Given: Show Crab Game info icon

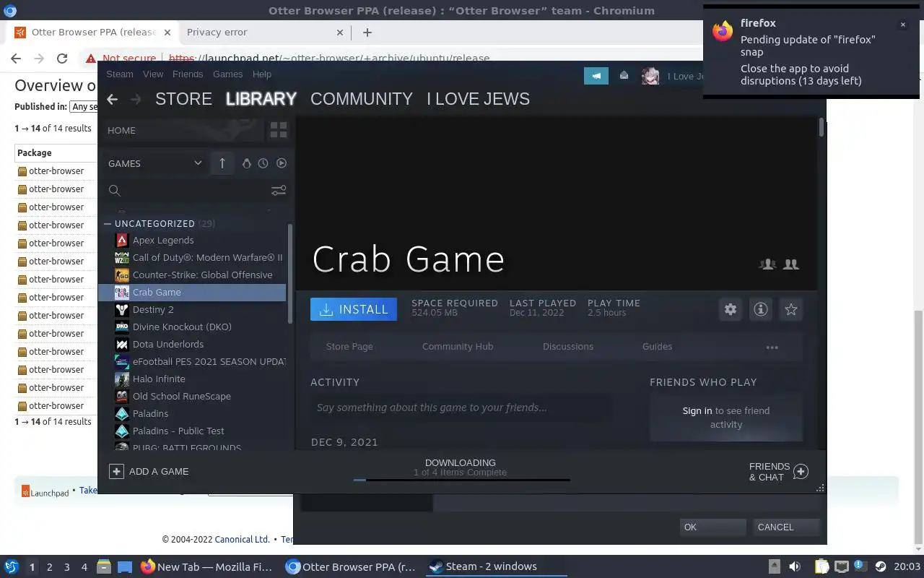Looking at the screenshot, I should click(x=760, y=309).
